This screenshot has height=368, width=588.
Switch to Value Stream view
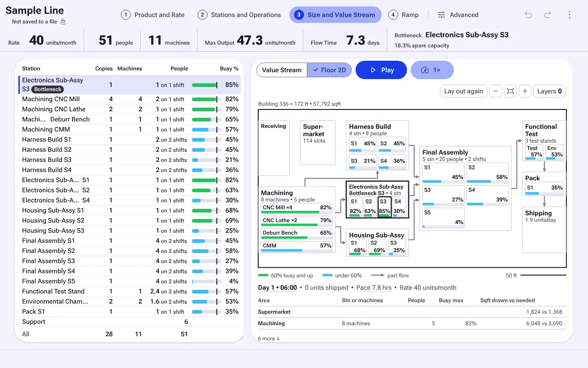pyautogui.click(x=282, y=70)
